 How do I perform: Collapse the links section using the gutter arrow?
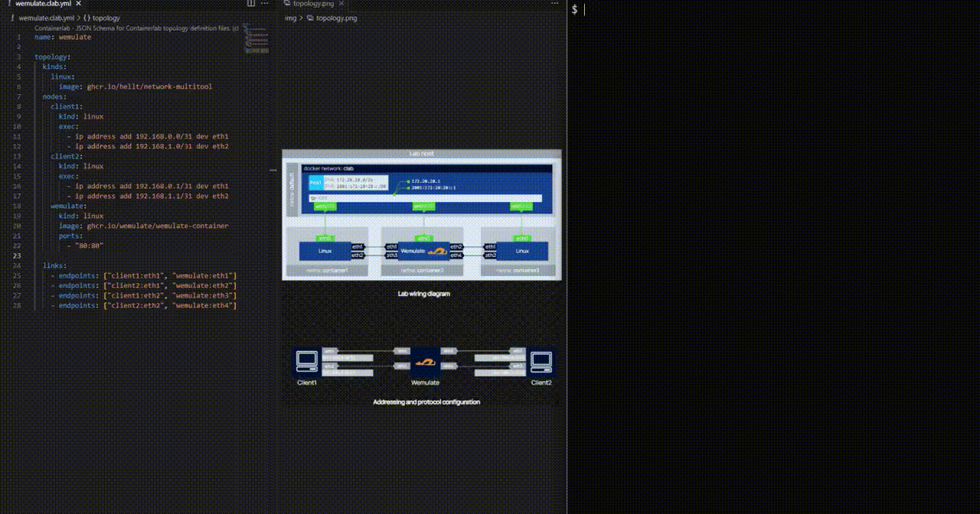[x=25, y=265]
